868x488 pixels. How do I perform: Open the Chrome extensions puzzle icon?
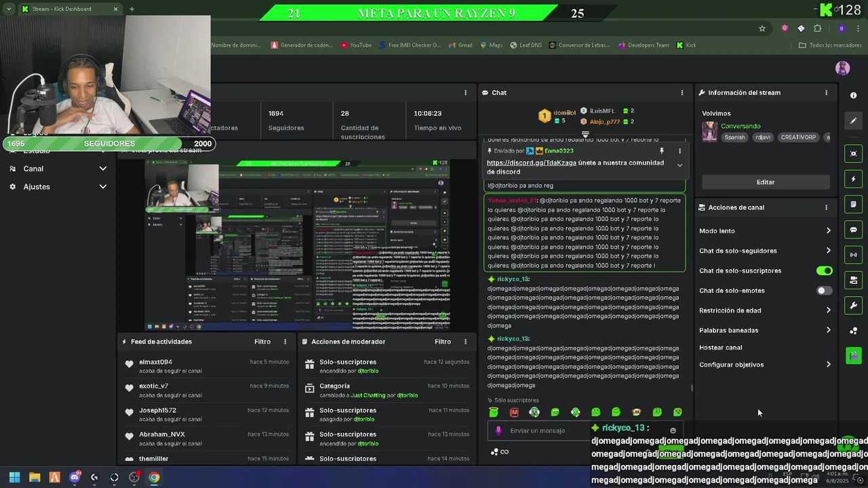tap(817, 28)
